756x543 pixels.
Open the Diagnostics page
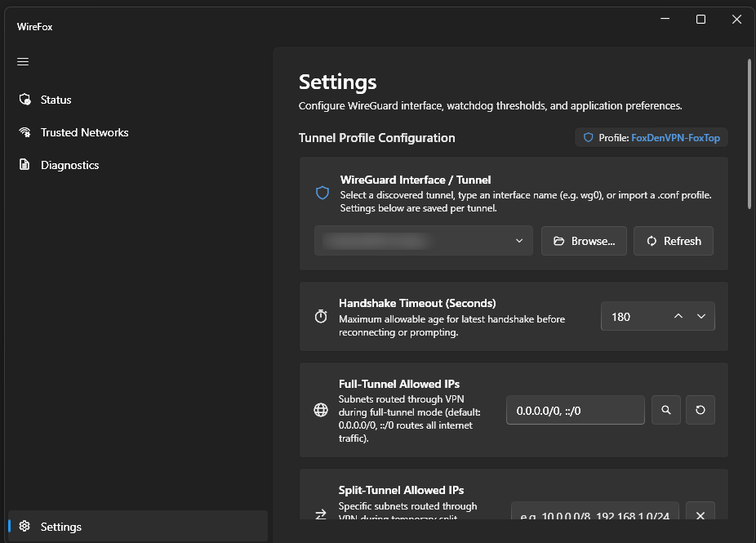click(138, 165)
